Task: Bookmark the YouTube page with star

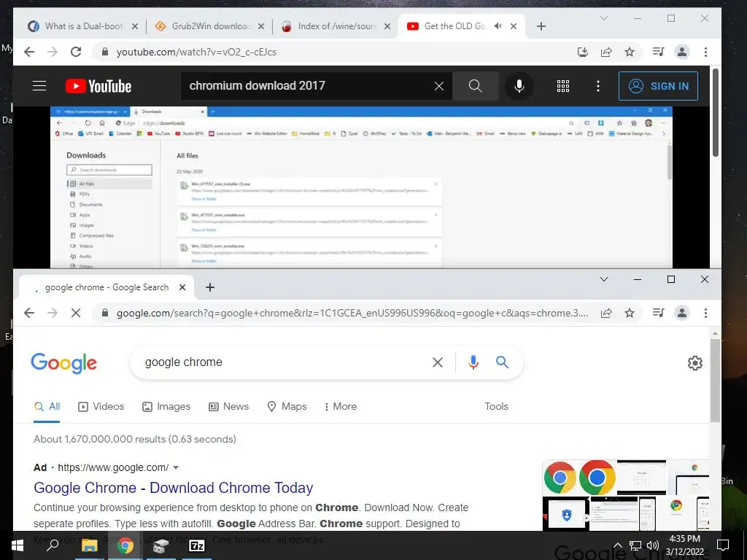Action: [630, 52]
